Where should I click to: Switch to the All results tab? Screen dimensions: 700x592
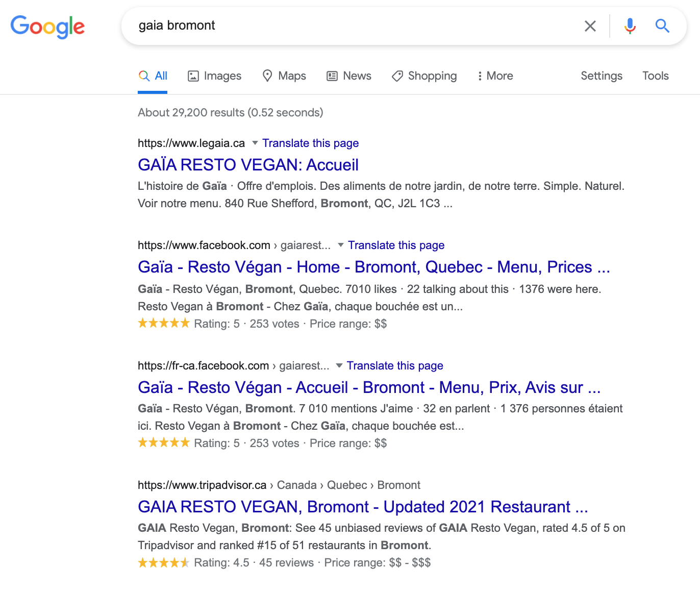[x=153, y=76]
